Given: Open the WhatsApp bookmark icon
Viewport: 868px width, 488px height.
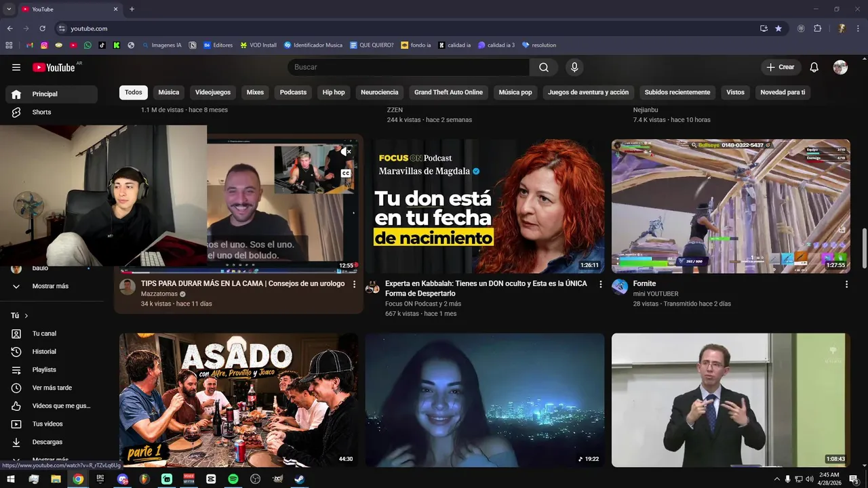Looking at the screenshot, I should 87,45.
